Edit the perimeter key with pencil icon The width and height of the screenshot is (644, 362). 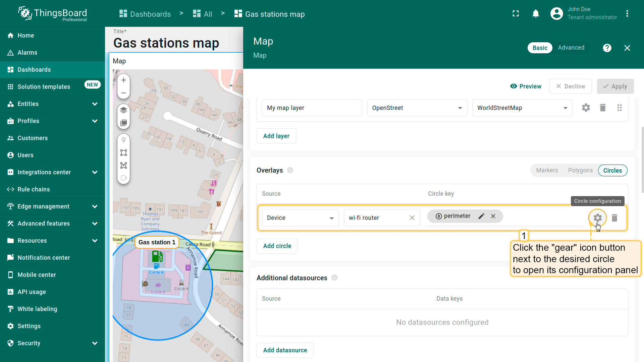point(481,216)
